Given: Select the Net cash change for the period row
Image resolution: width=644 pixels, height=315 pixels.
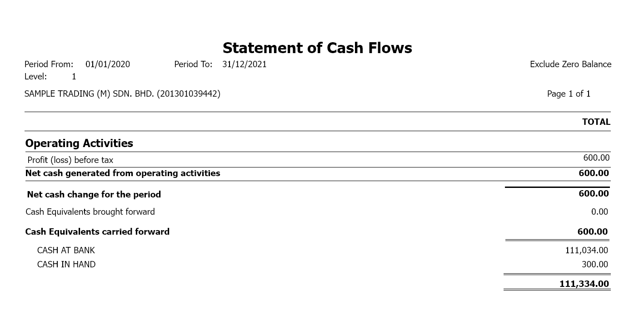Looking at the screenshot, I should (94, 194).
